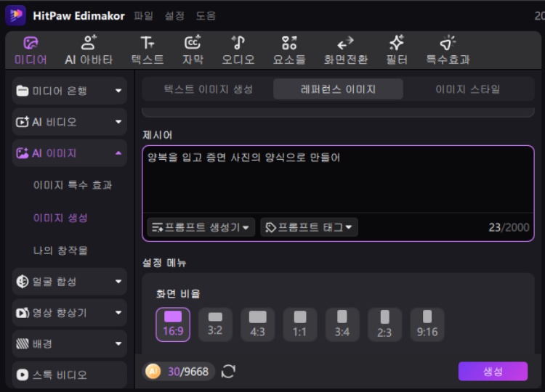Switch to 텍스트 이미지 생성 tab

pos(209,89)
